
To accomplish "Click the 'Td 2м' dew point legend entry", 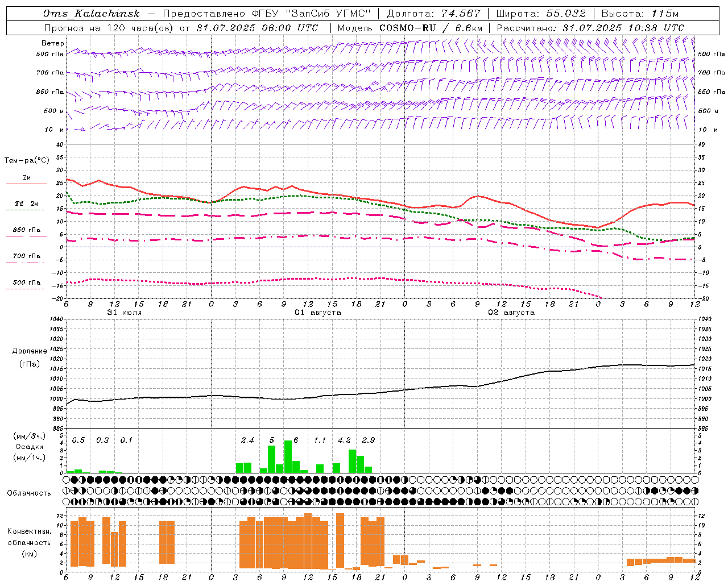I will coord(27,203).
